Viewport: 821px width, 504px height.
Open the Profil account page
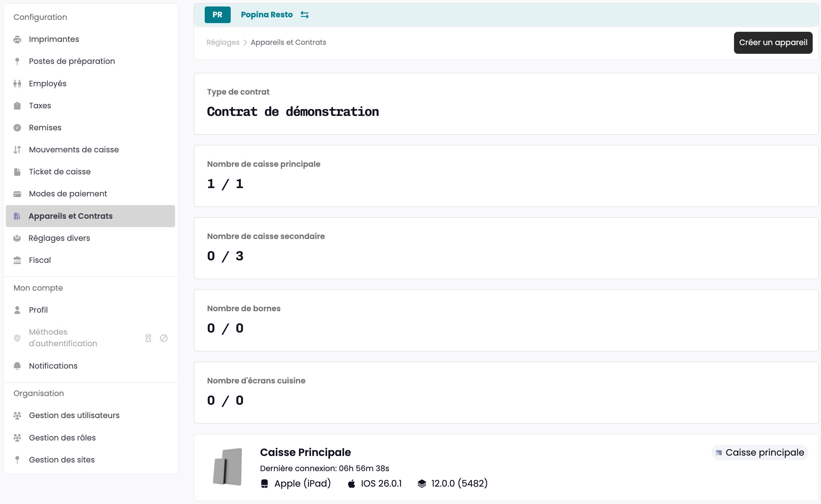38,310
